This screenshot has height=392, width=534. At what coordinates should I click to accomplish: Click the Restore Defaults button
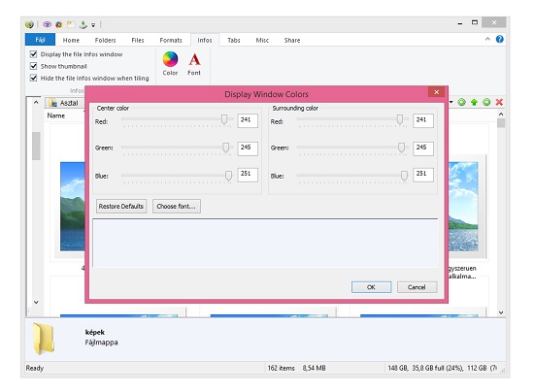(x=121, y=207)
